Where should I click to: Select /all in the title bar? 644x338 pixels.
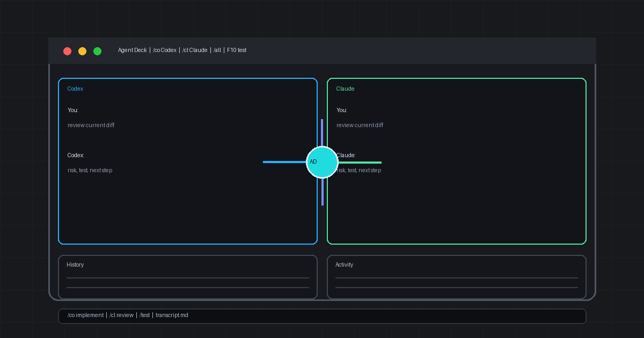tap(217, 50)
